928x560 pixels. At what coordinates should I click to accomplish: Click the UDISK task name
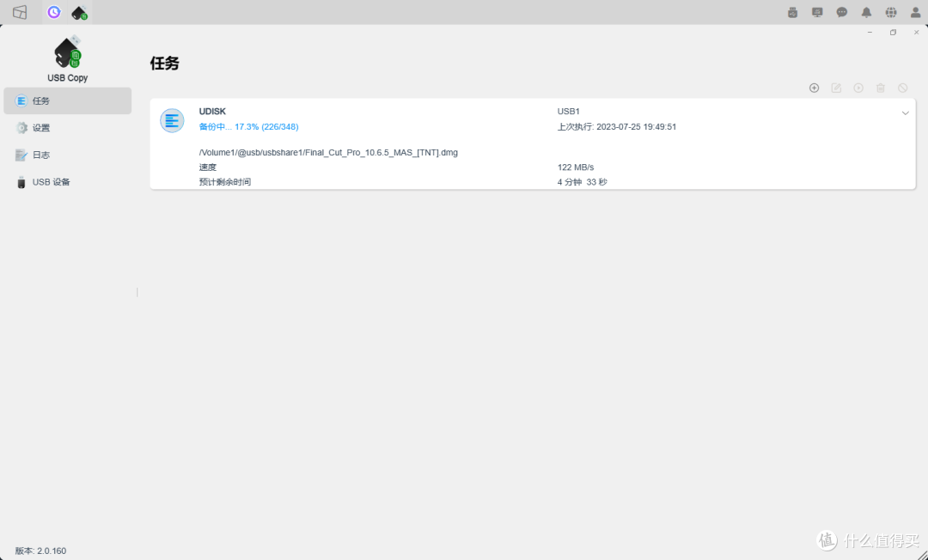click(x=212, y=111)
